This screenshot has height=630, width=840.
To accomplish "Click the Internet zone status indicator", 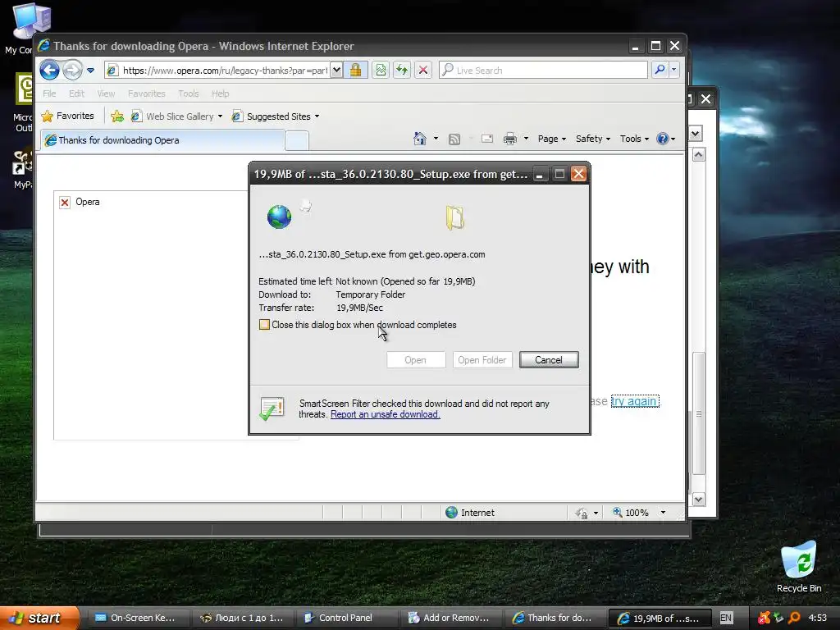I will [470, 513].
